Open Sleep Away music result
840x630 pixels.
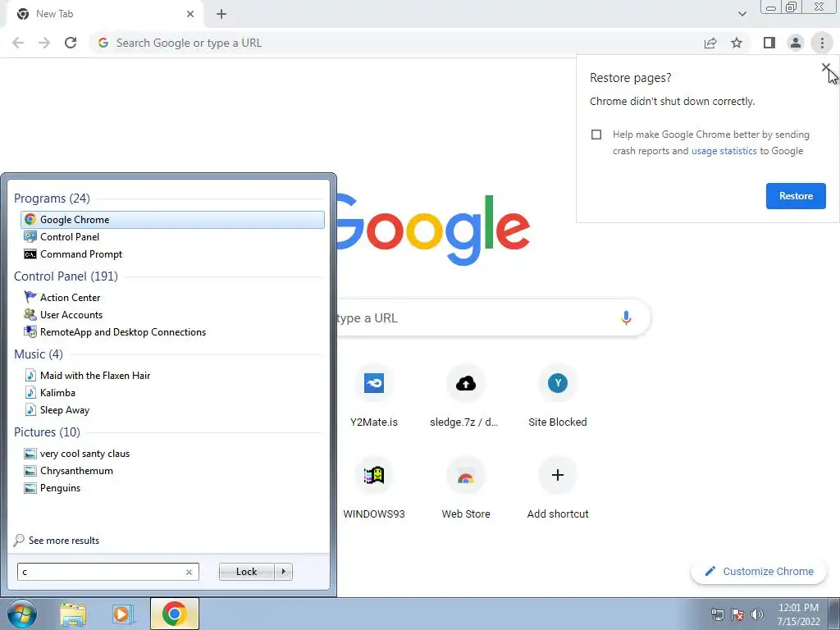pos(172,410)
